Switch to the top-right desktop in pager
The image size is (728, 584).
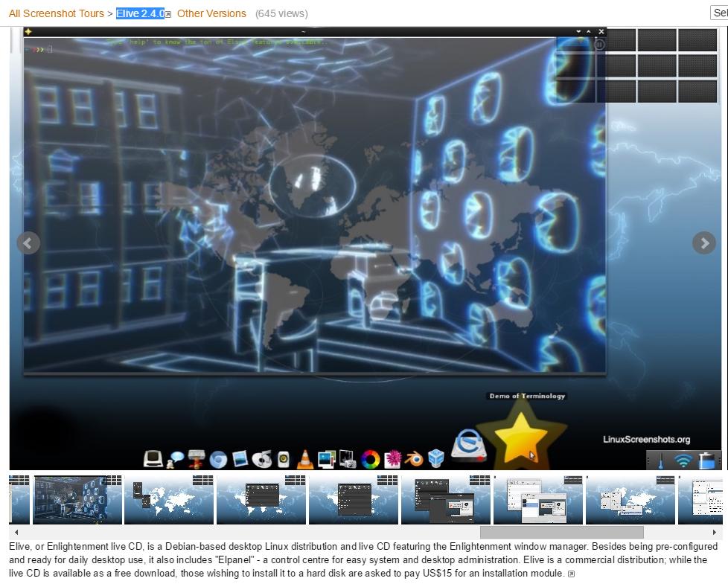(697, 40)
